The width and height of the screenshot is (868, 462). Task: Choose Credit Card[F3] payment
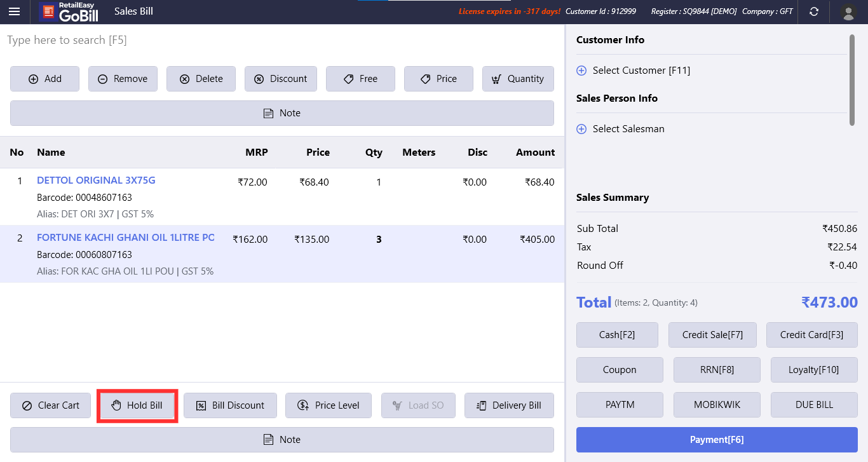(x=812, y=335)
